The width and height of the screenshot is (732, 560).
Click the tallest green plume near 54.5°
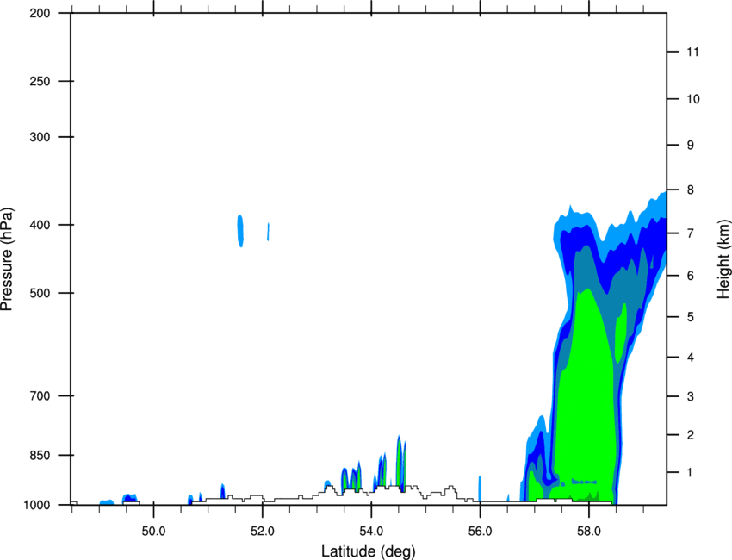[399, 463]
